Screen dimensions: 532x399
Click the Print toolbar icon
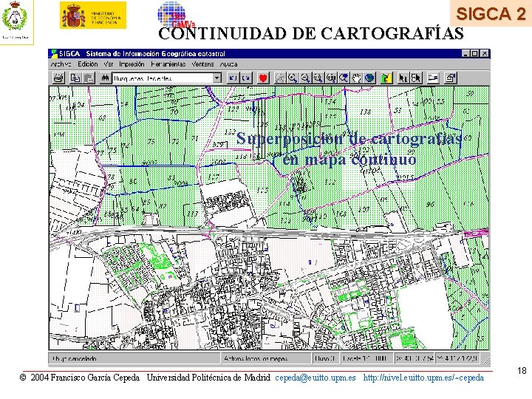[x=59, y=78]
